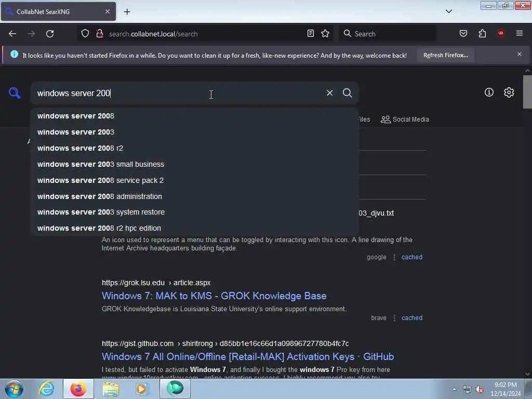Open the Firefox hamburger menu
532x399 pixels.
[520, 33]
